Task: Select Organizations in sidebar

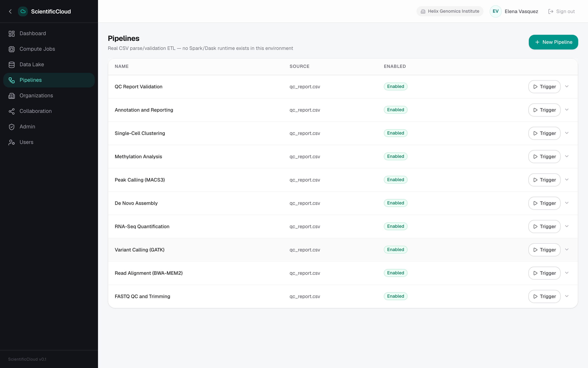Action: tap(49, 96)
